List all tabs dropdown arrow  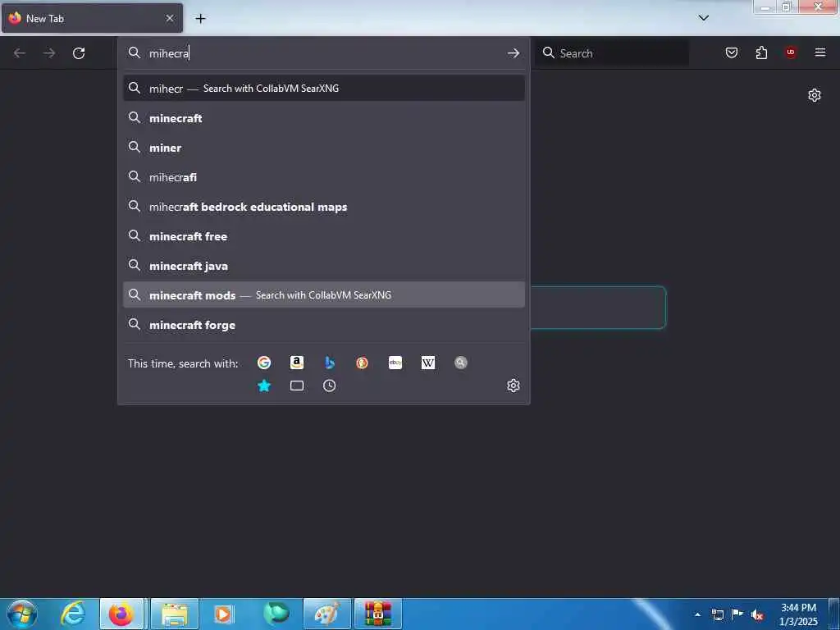(x=704, y=18)
